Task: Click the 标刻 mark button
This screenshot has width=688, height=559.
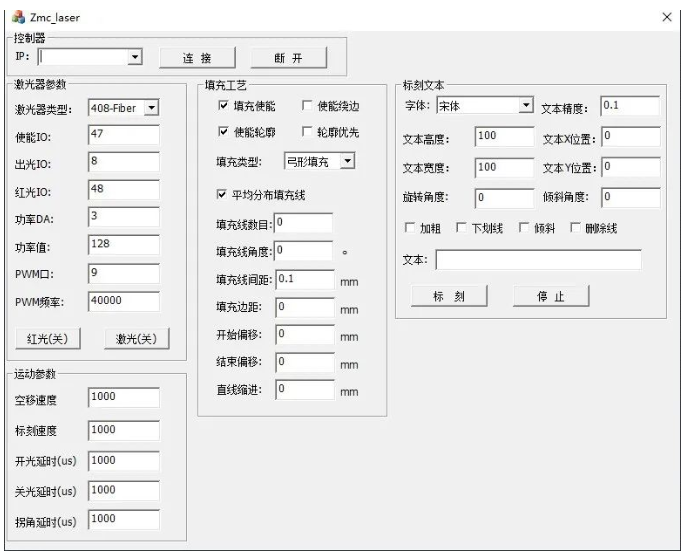Action: [449, 296]
